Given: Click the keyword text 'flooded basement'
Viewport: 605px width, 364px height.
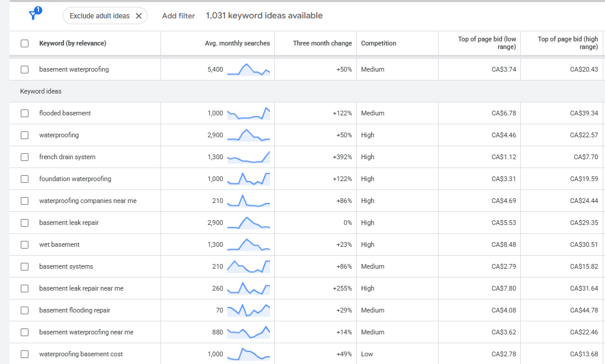Looking at the screenshot, I should click(x=65, y=113).
